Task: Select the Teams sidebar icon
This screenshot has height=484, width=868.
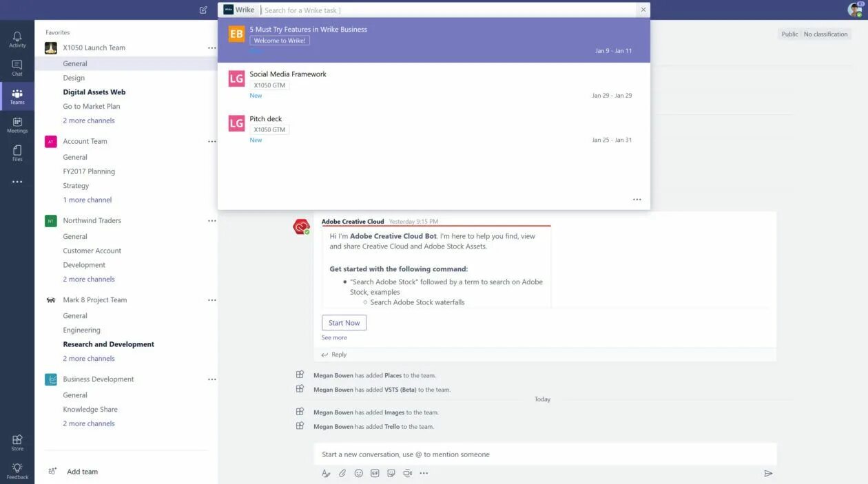Action: tap(17, 96)
